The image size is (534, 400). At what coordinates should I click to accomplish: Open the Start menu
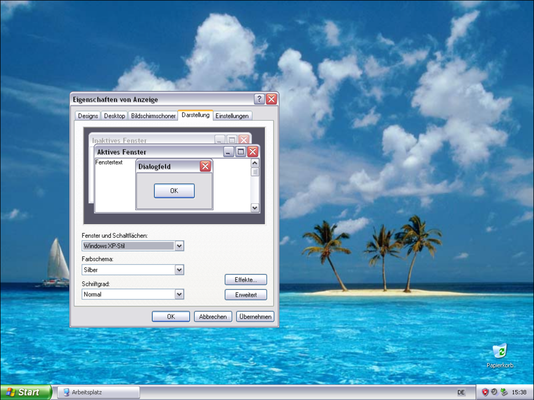pos(26,392)
